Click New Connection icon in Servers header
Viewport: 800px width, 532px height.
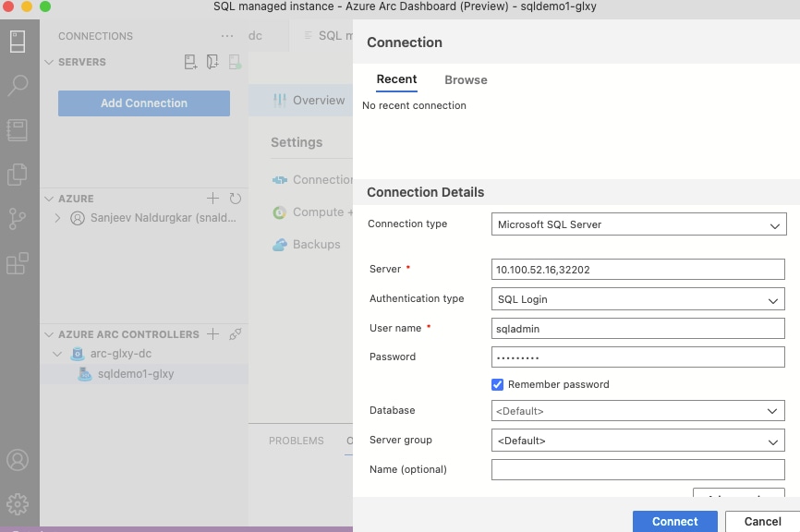coord(190,62)
